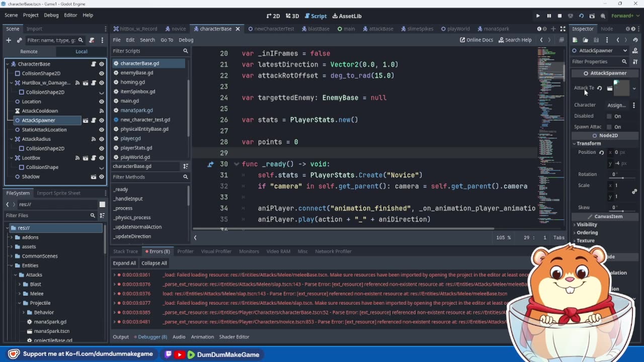Image resolution: width=644 pixels, height=362 pixels.
Task: Open the script icon on the CharacterBase node
Action: pyautogui.click(x=93, y=64)
